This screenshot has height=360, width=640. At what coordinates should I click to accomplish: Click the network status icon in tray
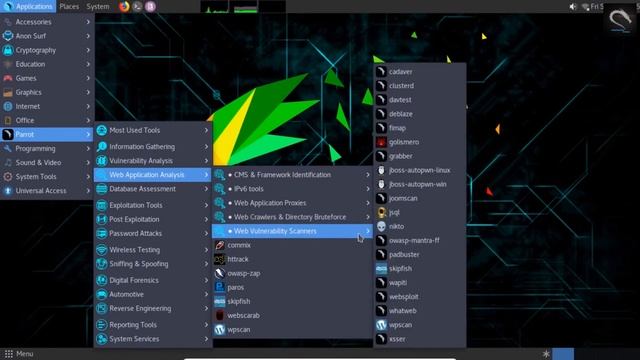tap(585, 7)
